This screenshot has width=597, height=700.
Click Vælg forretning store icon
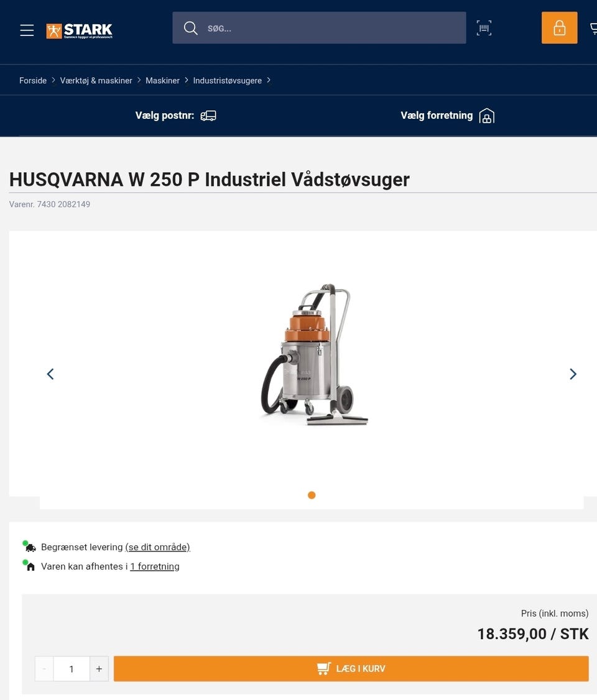click(x=487, y=116)
